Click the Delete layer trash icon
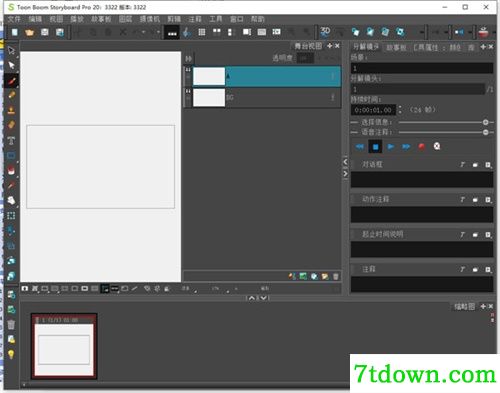500x393 pixels. 336,276
